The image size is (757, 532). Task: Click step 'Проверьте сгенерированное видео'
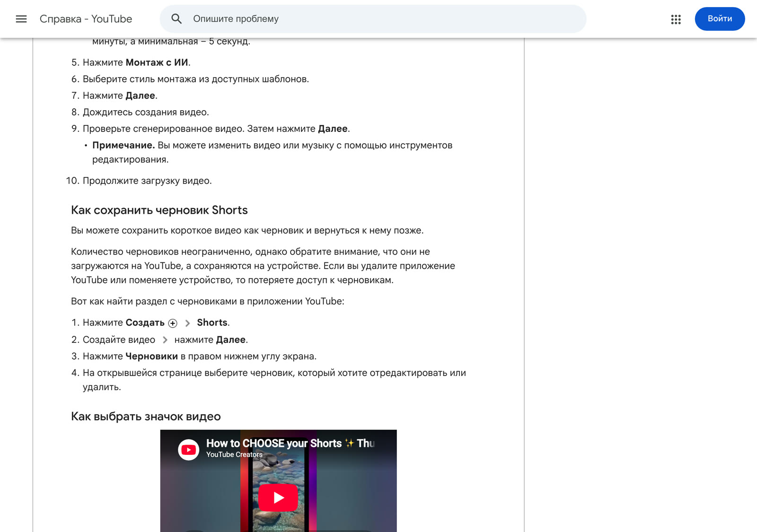216,129
